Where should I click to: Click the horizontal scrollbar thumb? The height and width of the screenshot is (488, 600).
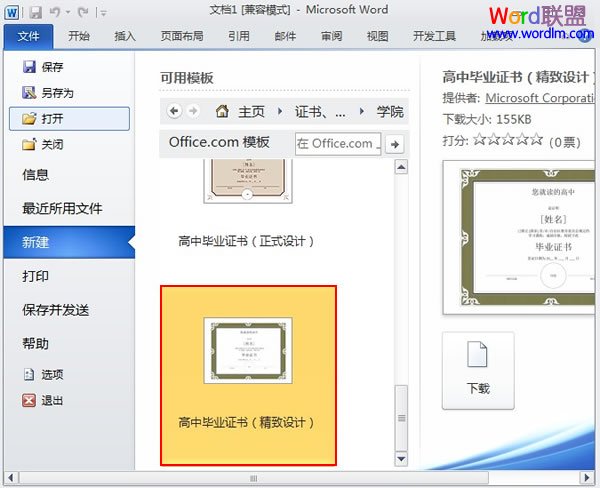(254, 478)
